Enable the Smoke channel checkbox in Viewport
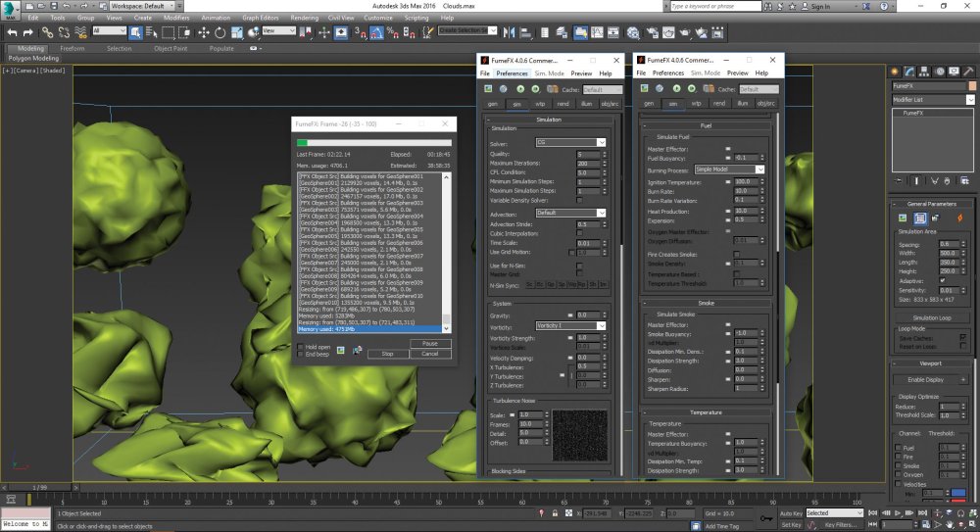Image resolution: width=980 pixels, height=532 pixels. pos(898,465)
